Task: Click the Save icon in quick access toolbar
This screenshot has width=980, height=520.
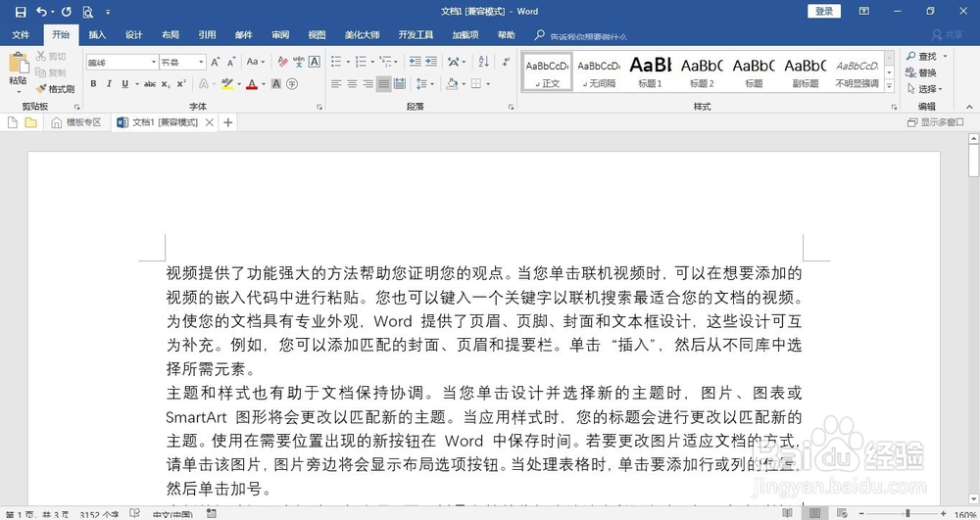Action: click(21, 11)
